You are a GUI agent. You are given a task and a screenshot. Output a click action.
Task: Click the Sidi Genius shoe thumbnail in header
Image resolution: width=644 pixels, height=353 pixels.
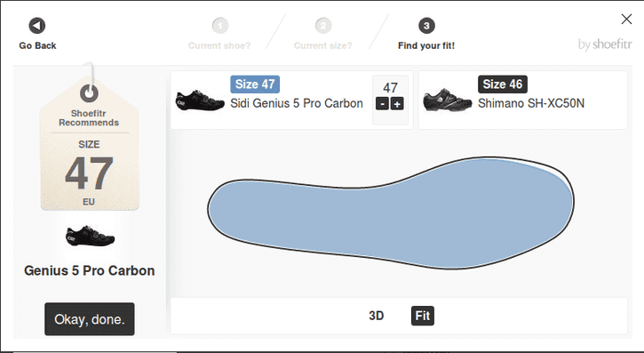pos(200,100)
